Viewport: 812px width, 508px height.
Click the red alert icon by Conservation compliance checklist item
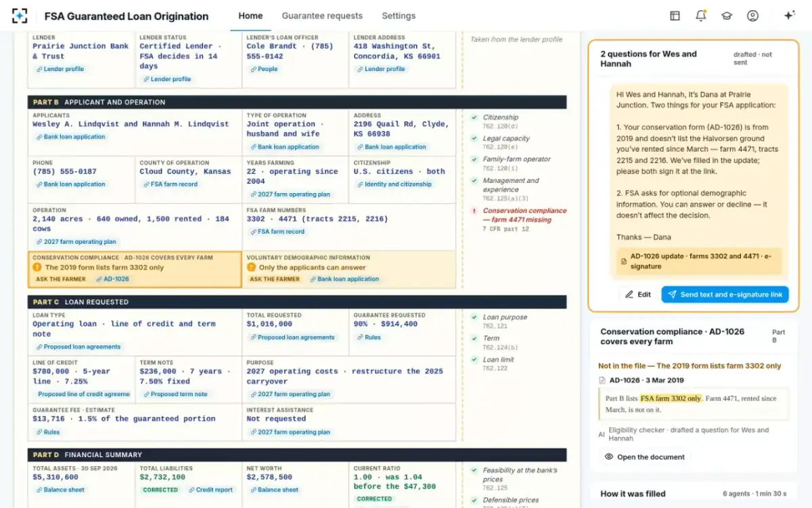(474, 211)
